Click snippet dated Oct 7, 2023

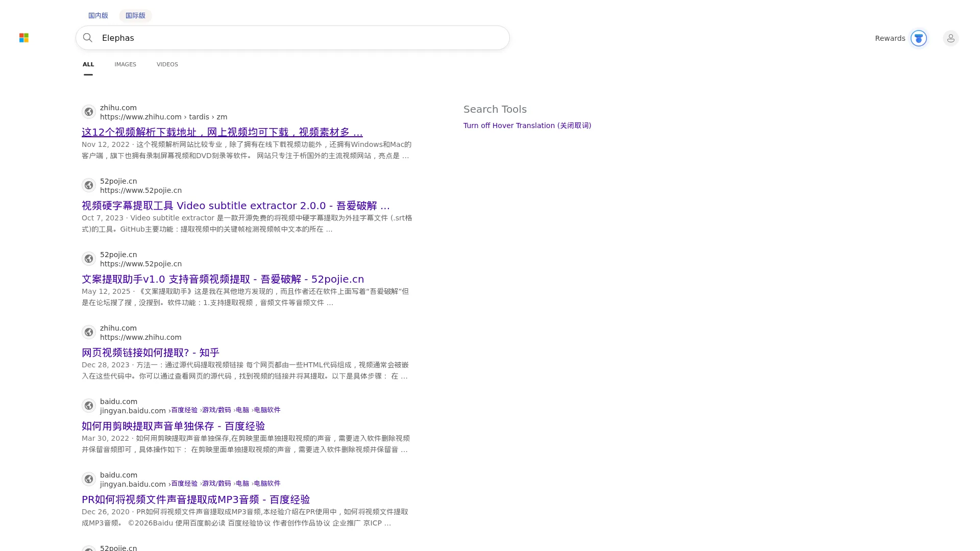click(247, 223)
